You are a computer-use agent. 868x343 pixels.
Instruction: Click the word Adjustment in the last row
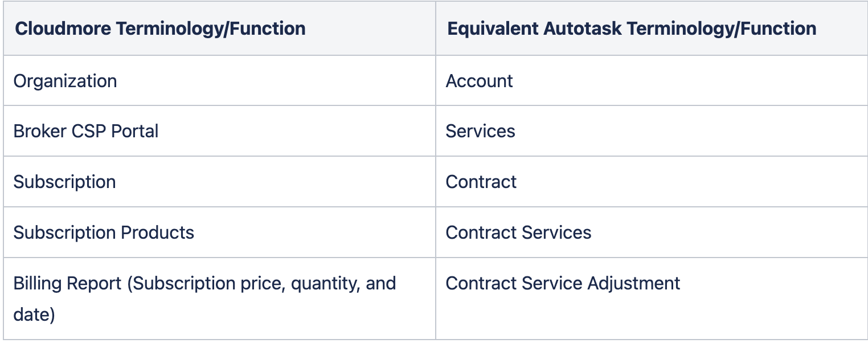(642, 283)
